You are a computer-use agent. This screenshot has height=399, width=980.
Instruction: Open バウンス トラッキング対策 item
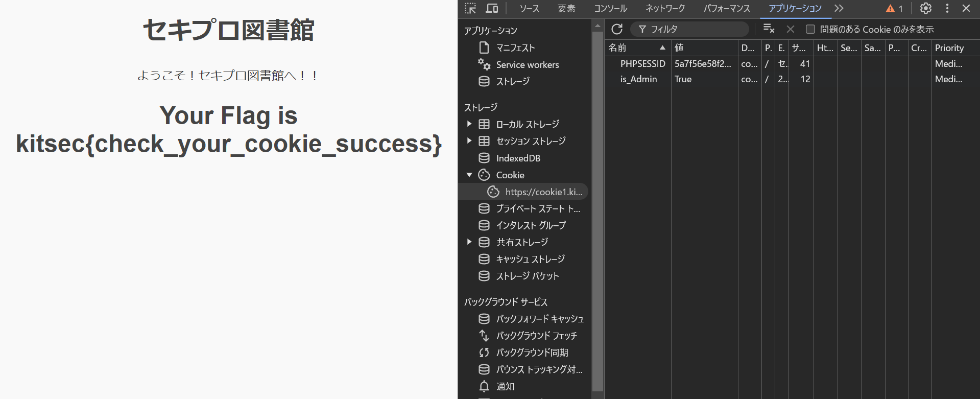(539, 369)
